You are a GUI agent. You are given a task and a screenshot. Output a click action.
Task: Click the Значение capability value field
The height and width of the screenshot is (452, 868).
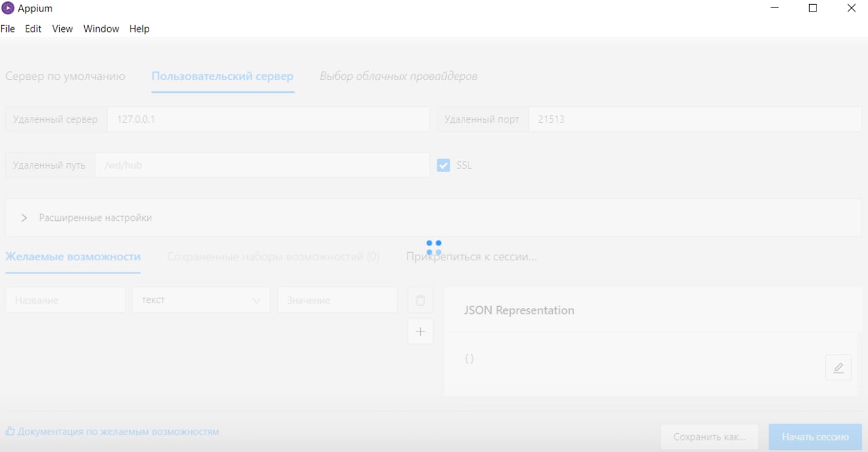[337, 300]
